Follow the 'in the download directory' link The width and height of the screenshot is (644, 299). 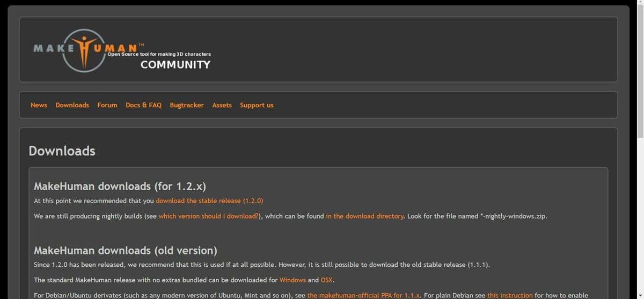[x=364, y=216]
